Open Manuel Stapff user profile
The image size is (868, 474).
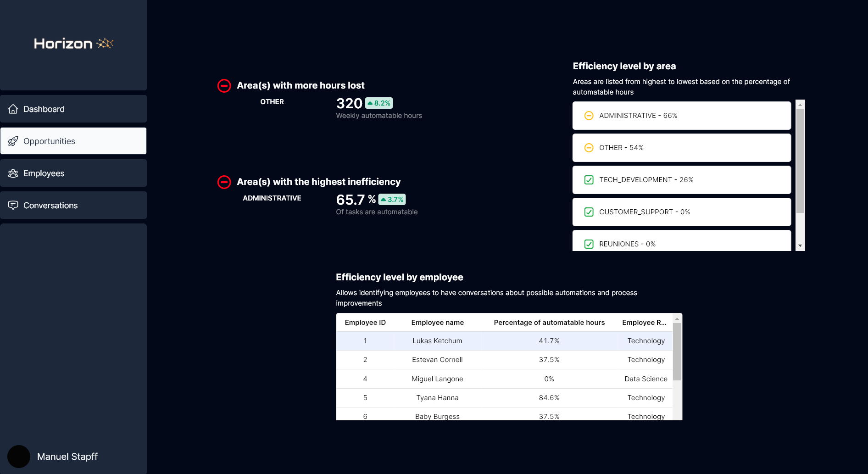click(x=53, y=457)
